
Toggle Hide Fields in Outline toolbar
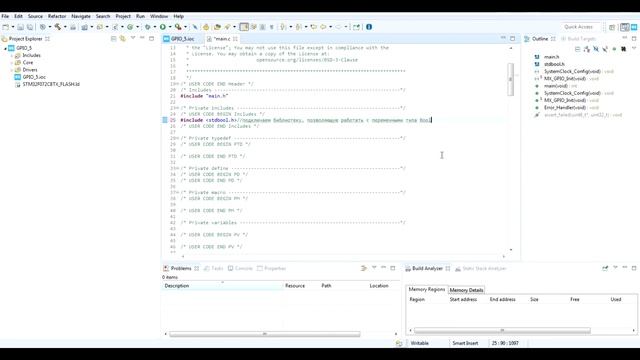[596, 49]
